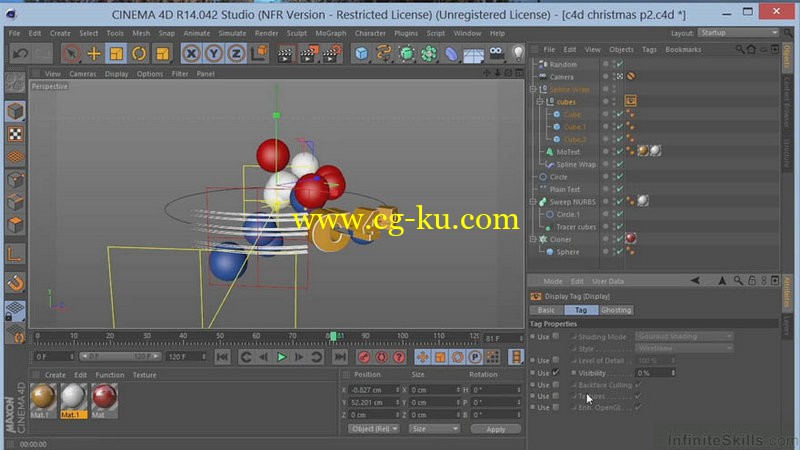The image size is (800, 450).
Task: Switch to the Basic tab
Action: [x=546, y=310]
